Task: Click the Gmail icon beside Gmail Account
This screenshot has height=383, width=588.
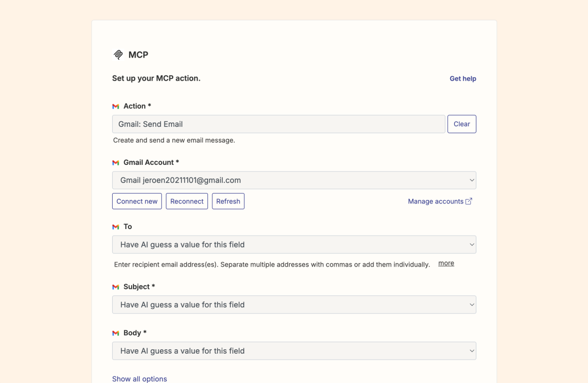Action: click(x=115, y=162)
